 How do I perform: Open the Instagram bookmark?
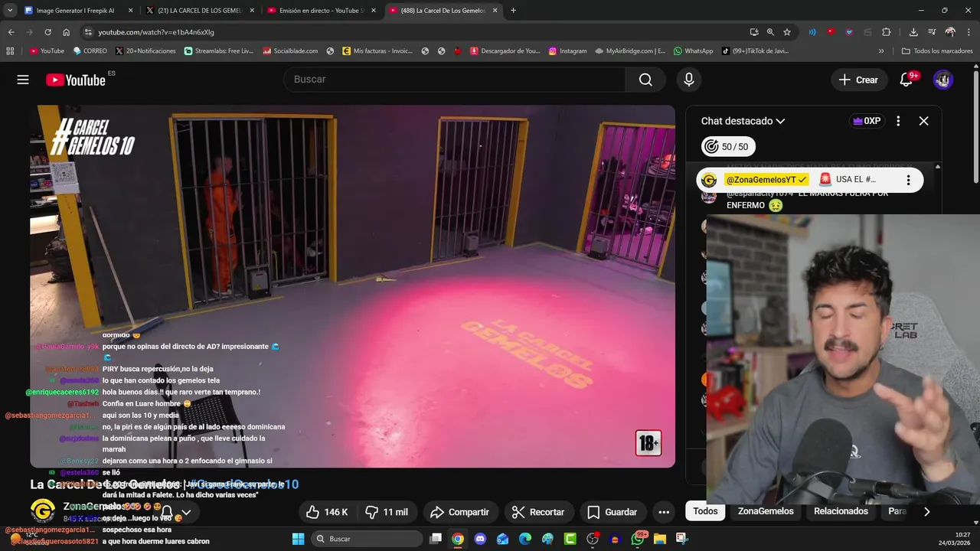567,51
